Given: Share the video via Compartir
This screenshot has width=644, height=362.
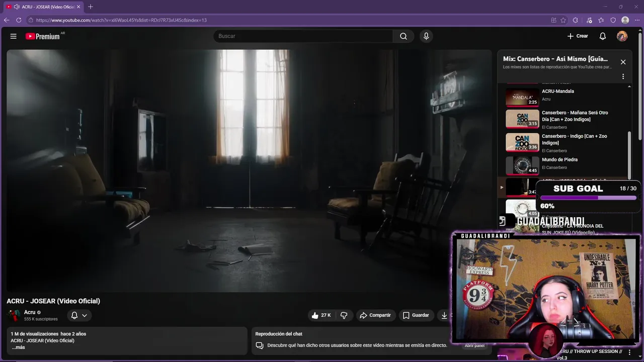Looking at the screenshot, I should [x=376, y=315].
